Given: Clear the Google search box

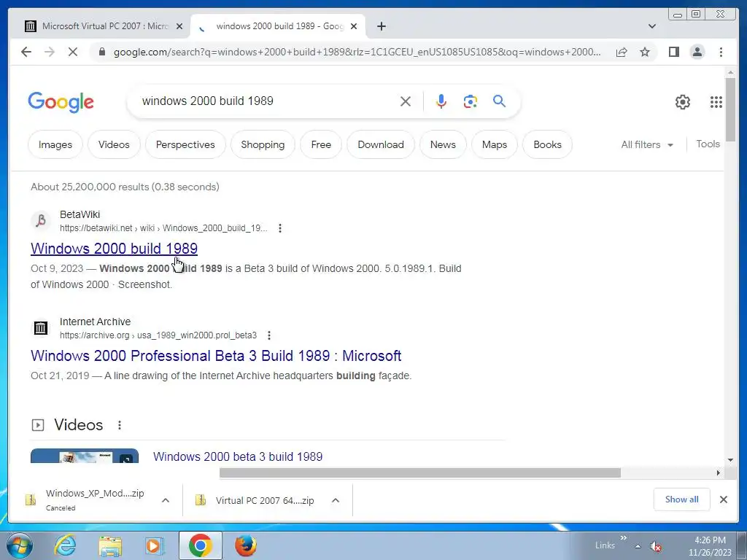Looking at the screenshot, I should 406,101.
